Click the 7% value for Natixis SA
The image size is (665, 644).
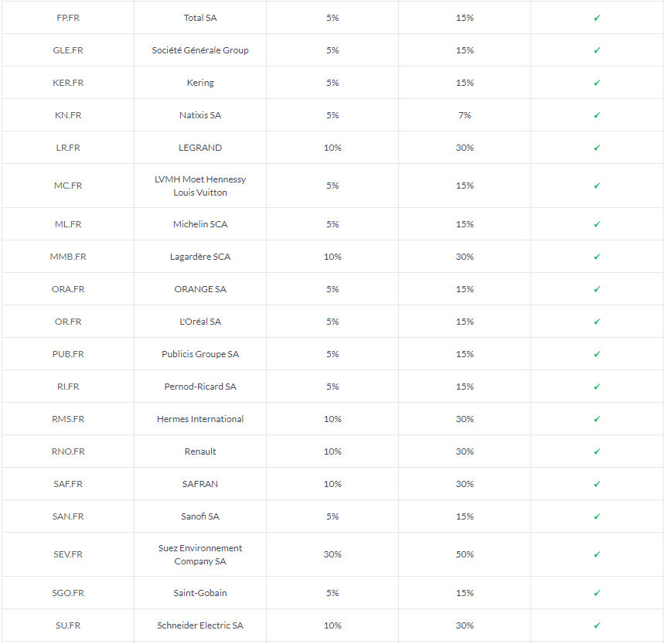465,115
